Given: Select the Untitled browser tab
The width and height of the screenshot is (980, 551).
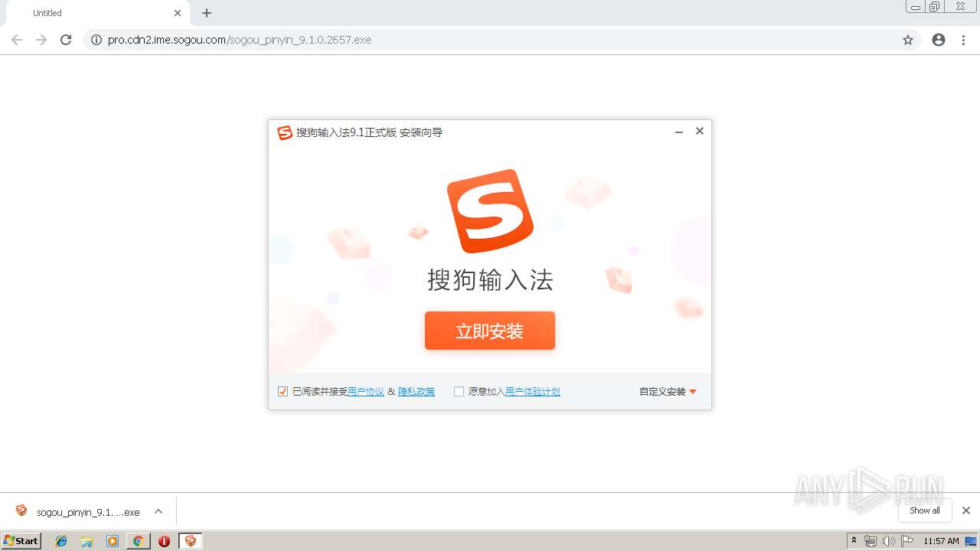Looking at the screenshot, I should (98, 13).
